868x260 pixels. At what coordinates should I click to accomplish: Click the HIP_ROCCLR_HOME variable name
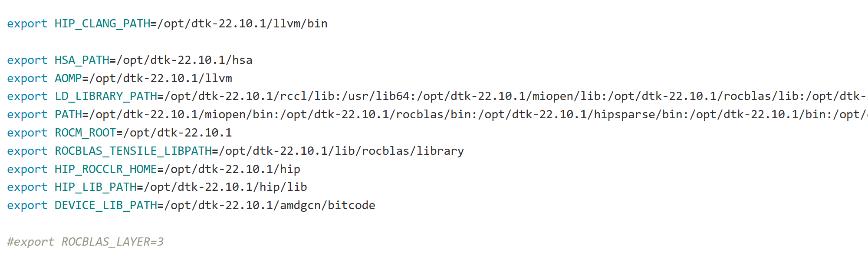coord(105,169)
